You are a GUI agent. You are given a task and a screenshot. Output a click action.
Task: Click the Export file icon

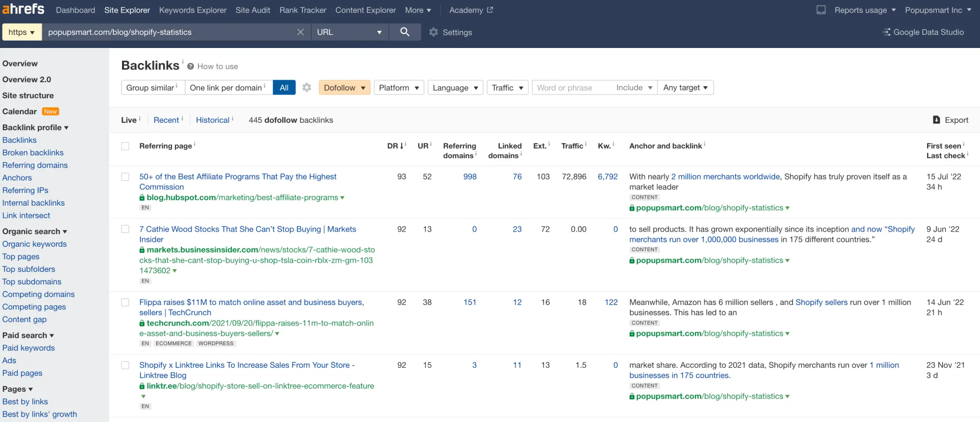coord(936,120)
